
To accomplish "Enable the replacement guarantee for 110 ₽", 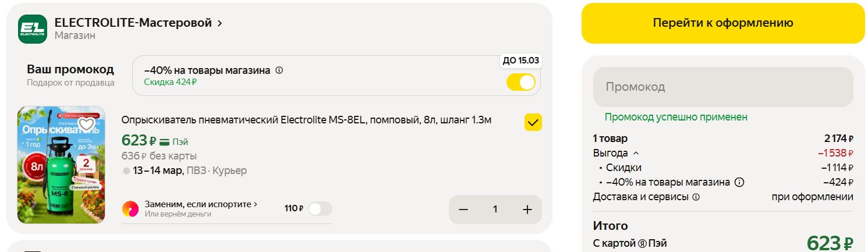I will 320,209.
